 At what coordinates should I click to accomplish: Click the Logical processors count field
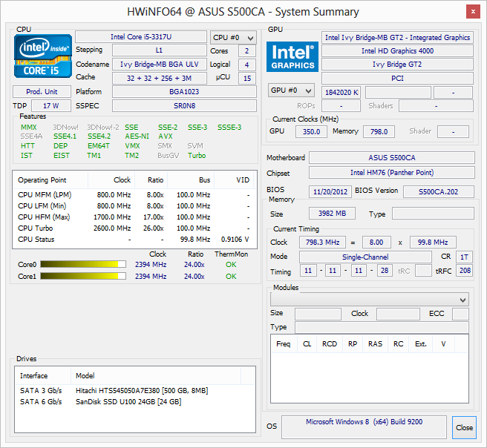247,65
